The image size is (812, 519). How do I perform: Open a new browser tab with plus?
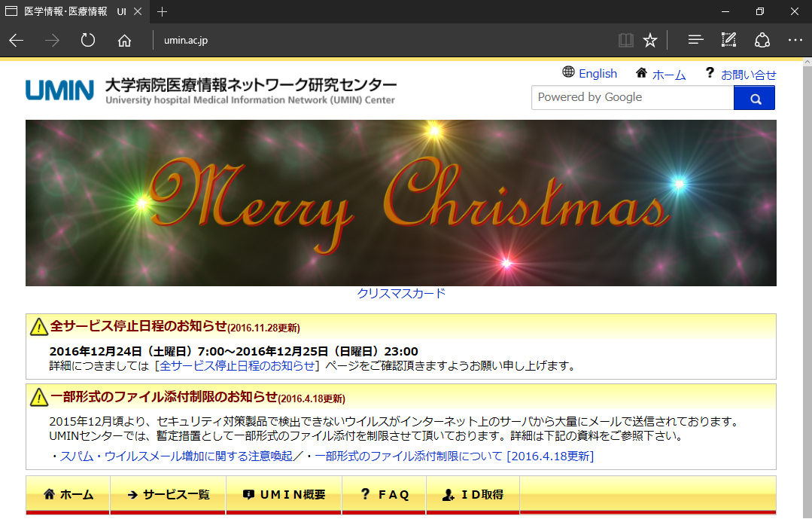click(x=163, y=12)
